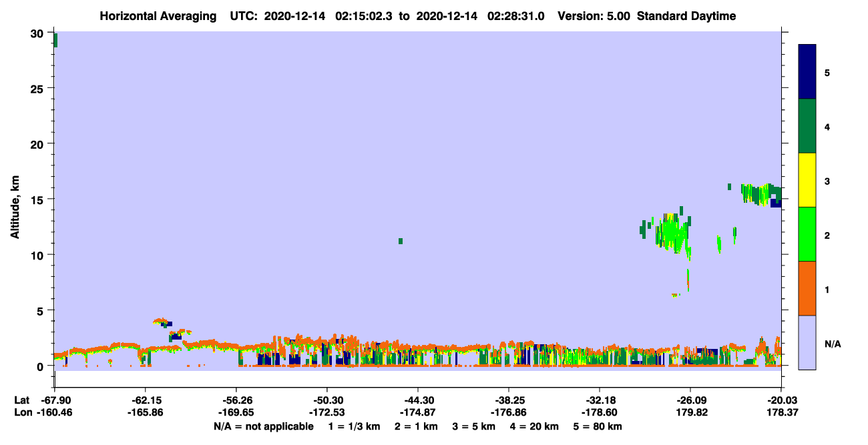Viewport: 868px width, 445px height.
Task: Click the yellow colorbar segment labeled 3
Action: [807, 180]
